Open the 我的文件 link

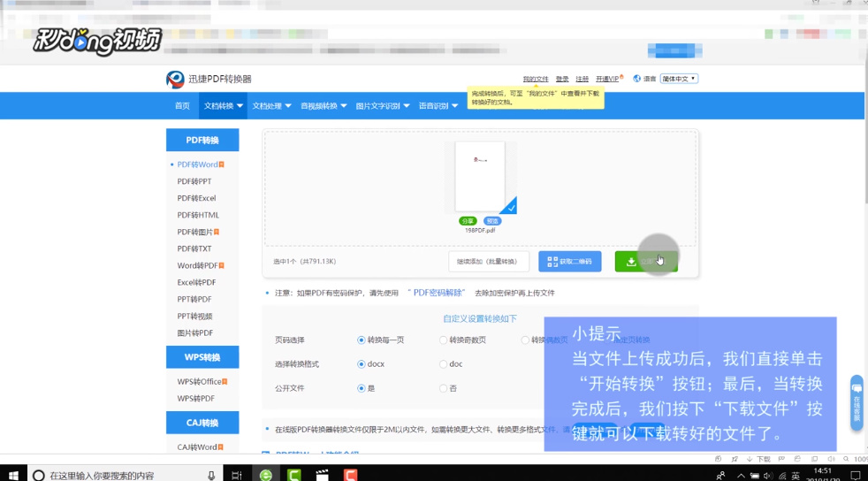pyautogui.click(x=536, y=80)
